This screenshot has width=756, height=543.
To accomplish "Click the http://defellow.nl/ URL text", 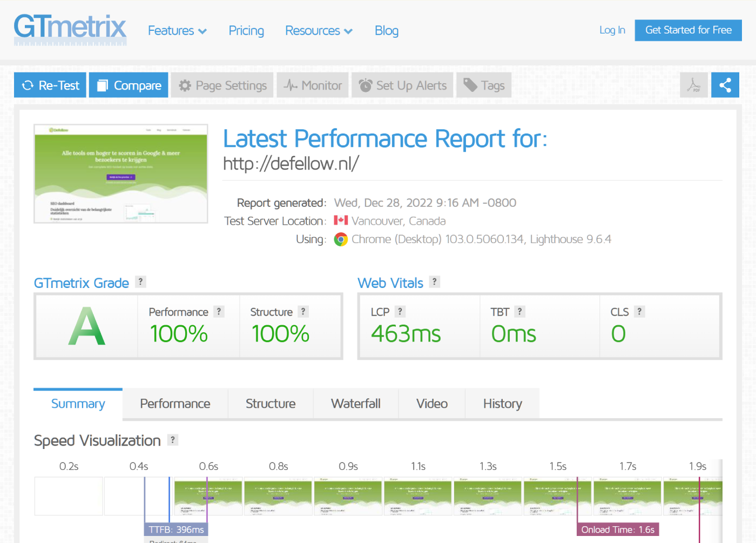I will click(x=291, y=164).
